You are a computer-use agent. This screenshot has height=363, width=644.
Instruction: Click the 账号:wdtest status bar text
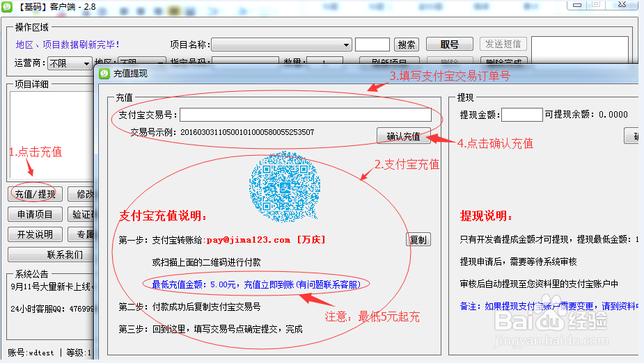coord(31,353)
